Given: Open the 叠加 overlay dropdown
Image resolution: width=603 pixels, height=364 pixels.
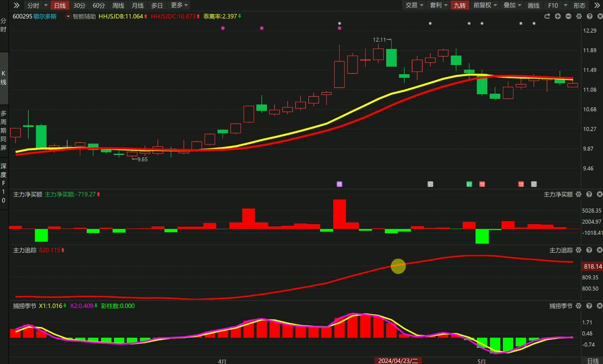Looking at the screenshot, I should pos(512,5).
